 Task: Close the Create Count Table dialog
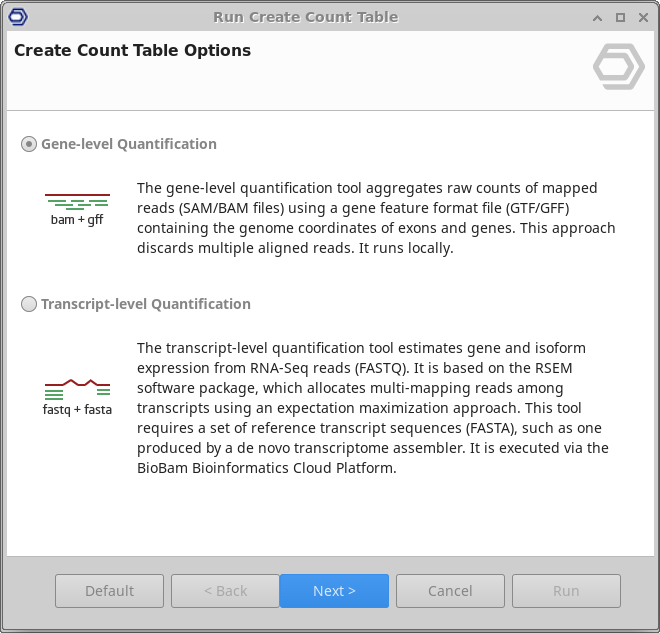(642, 17)
